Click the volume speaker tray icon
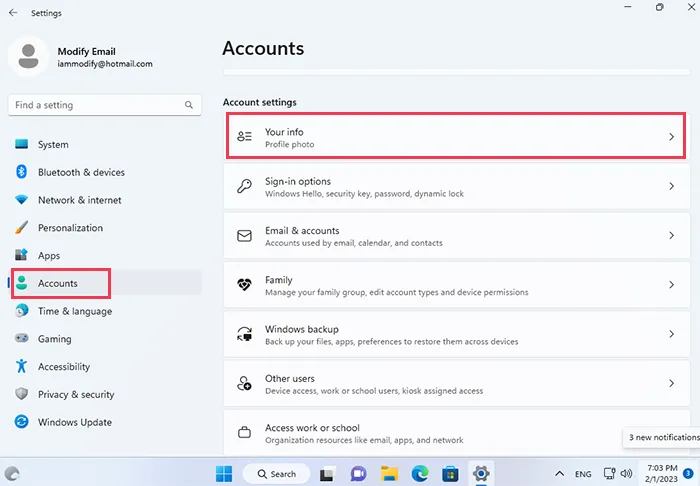Viewport: 700px width, 486px height. [x=626, y=473]
